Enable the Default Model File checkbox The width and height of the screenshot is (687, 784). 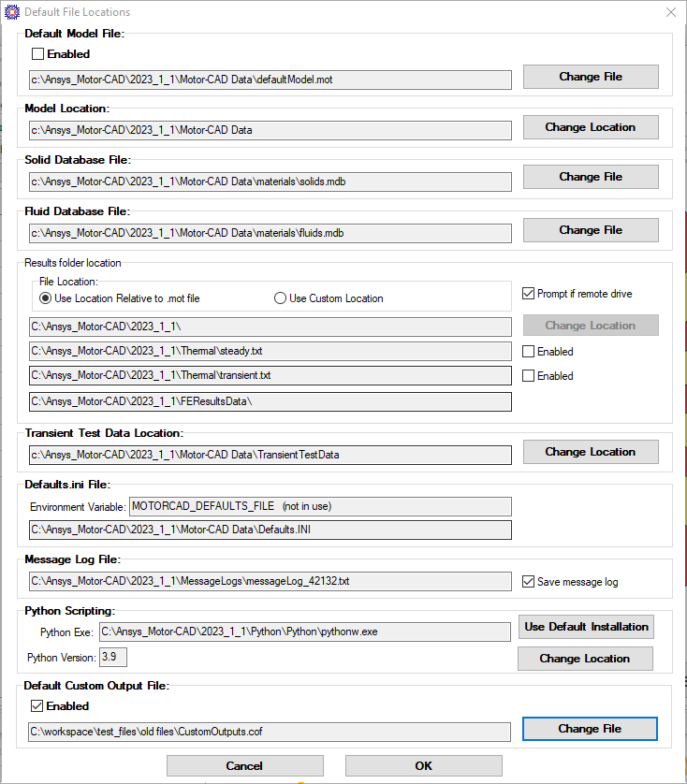(x=38, y=54)
